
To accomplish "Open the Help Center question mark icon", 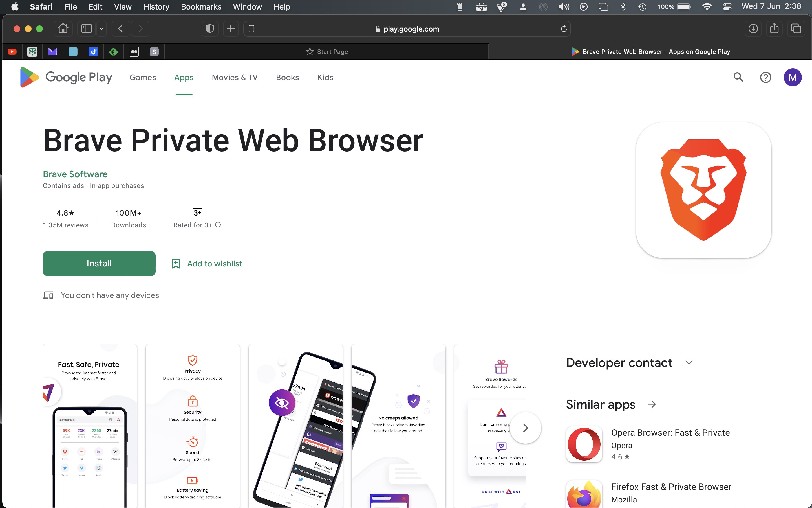I will coord(765,77).
